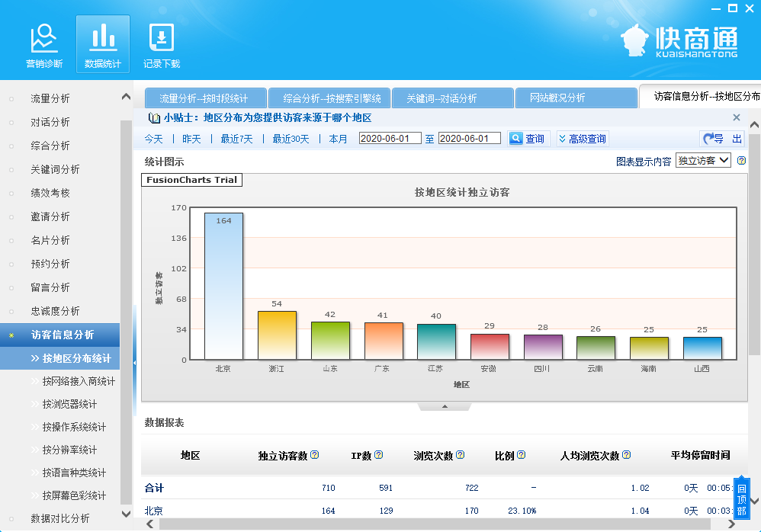Open the 记录下载 record download icon
The width and height of the screenshot is (761, 532).
tap(162, 46)
